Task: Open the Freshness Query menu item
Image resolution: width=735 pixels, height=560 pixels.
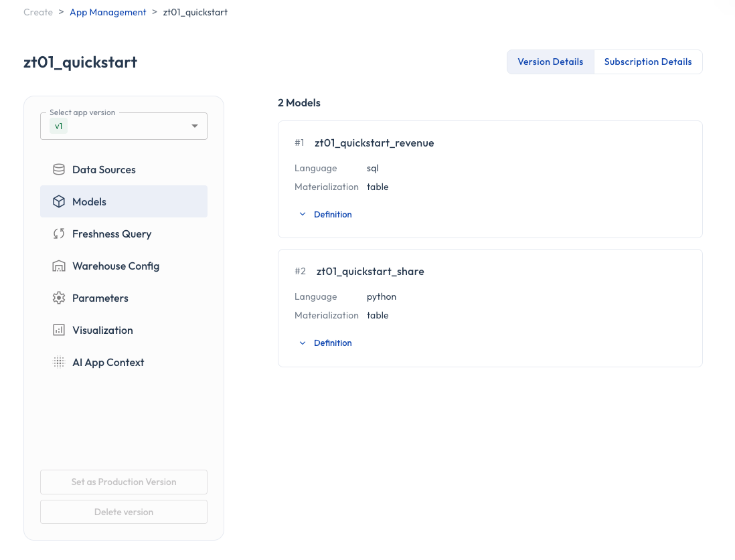Action: (x=124, y=234)
